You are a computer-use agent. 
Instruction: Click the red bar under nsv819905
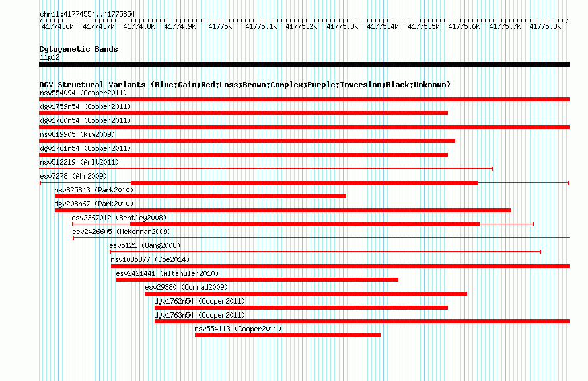click(247, 141)
